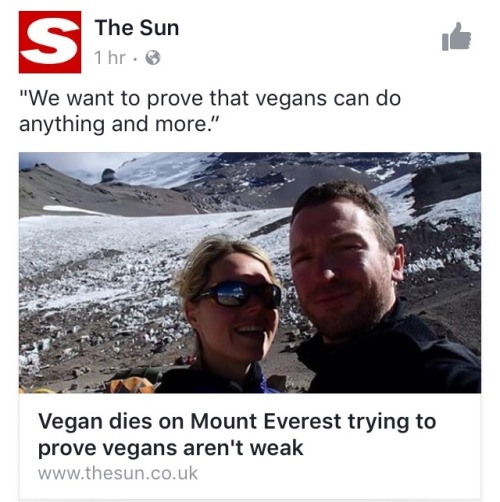Viewport: 500px width, 502px height.
Task: Click the "1 hr" post timestamp
Action: click(110, 58)
